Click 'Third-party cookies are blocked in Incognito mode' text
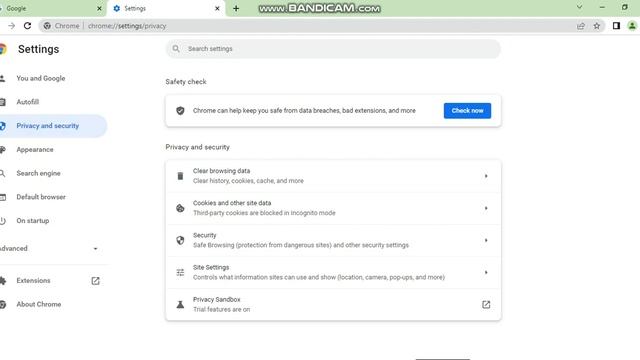The width and height of the screenshot is (640, 360). point(264,213)
